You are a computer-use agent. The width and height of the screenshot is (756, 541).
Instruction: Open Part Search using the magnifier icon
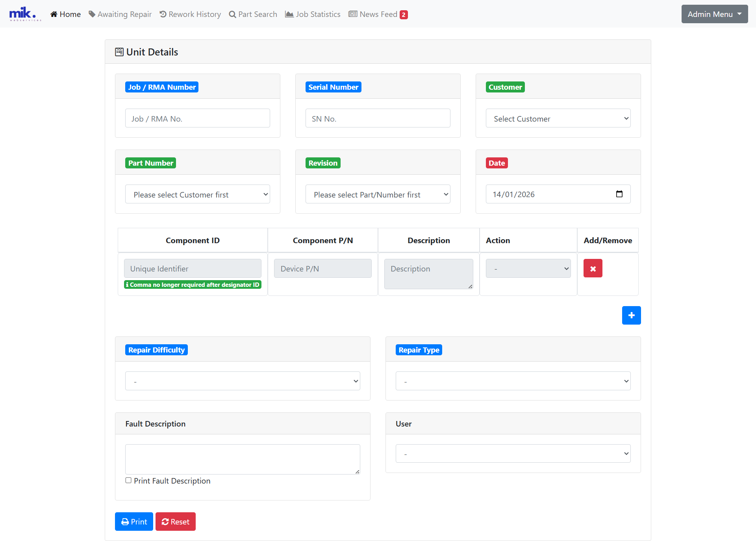[x=233, y=14]
